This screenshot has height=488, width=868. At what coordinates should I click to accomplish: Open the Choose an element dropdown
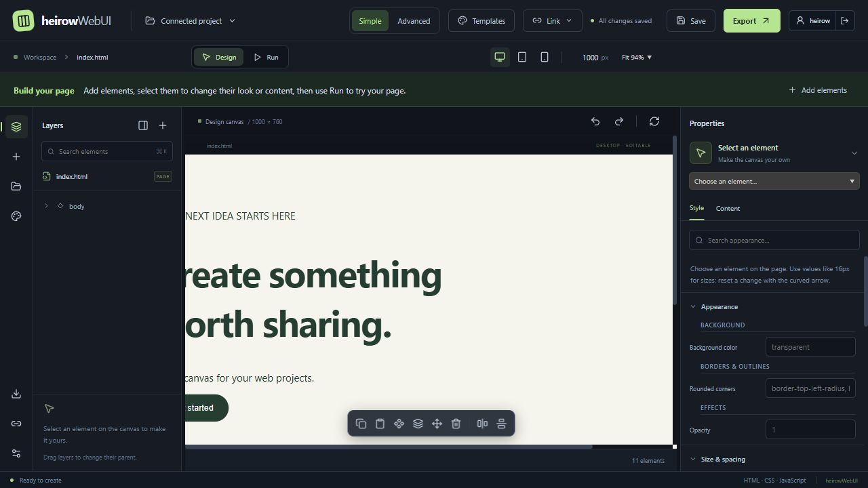[774, 181]
